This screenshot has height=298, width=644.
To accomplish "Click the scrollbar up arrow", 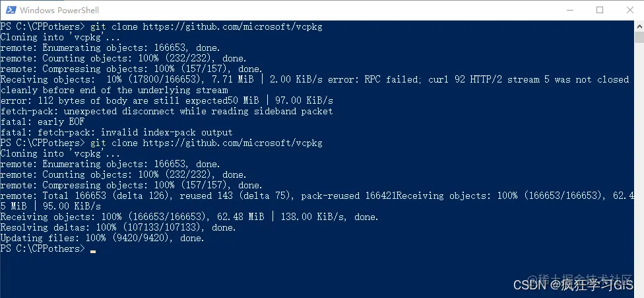I will click(x=639, y=26).
